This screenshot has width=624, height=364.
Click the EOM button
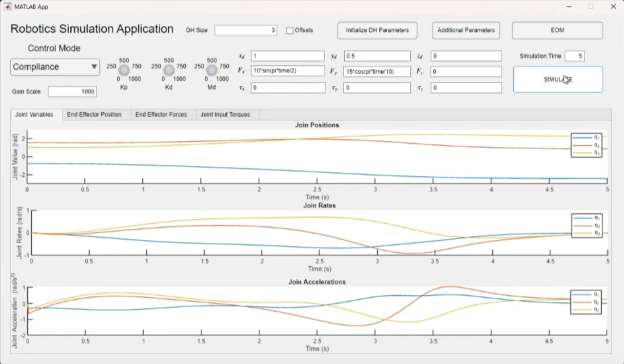click(x=557, y=30)
